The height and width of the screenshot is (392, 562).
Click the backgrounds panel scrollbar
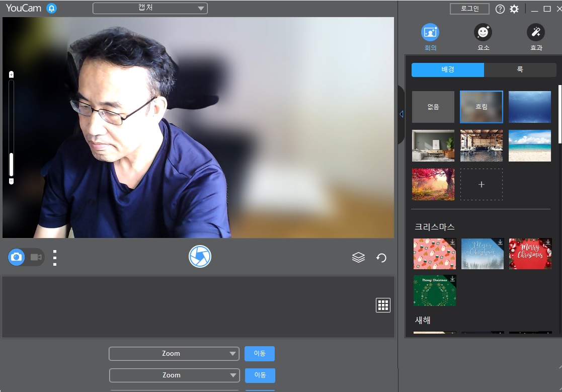pos(559,114)
